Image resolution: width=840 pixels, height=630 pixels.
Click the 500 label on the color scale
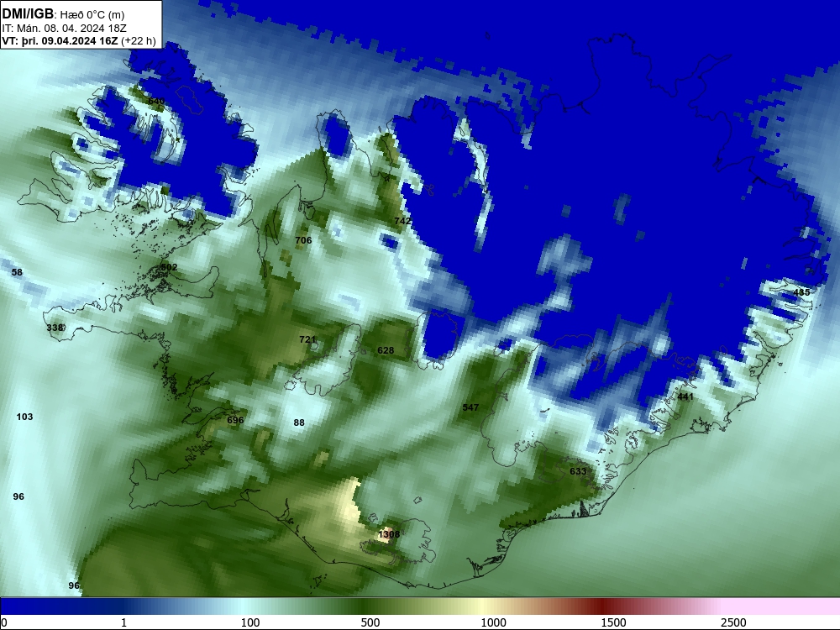click(x=370, y=622)
